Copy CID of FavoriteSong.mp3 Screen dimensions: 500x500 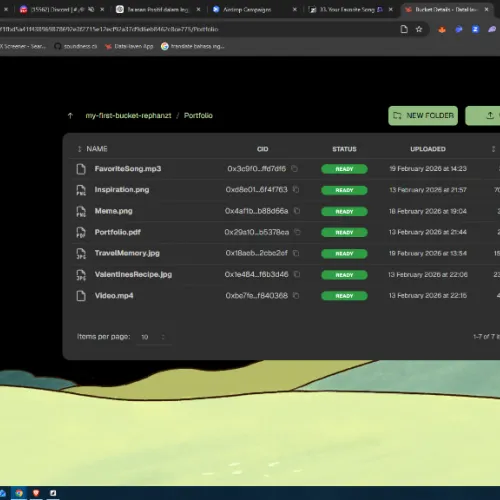click(x=294, y=169)
